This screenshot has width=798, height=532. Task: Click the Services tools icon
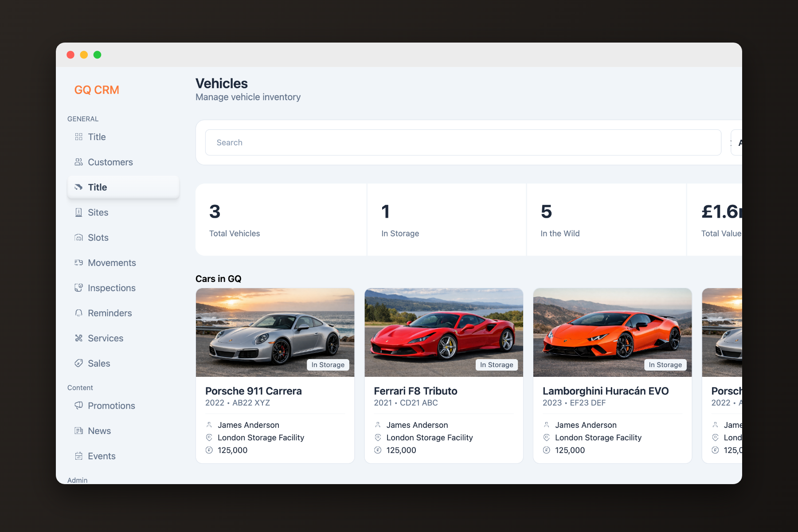coord(78,338)
